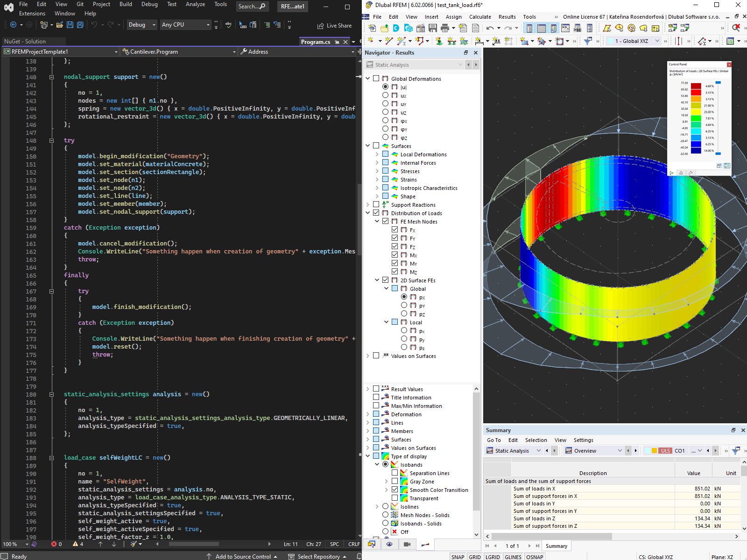
Task: Click Add to Source Control
Action: pos(243,556)
